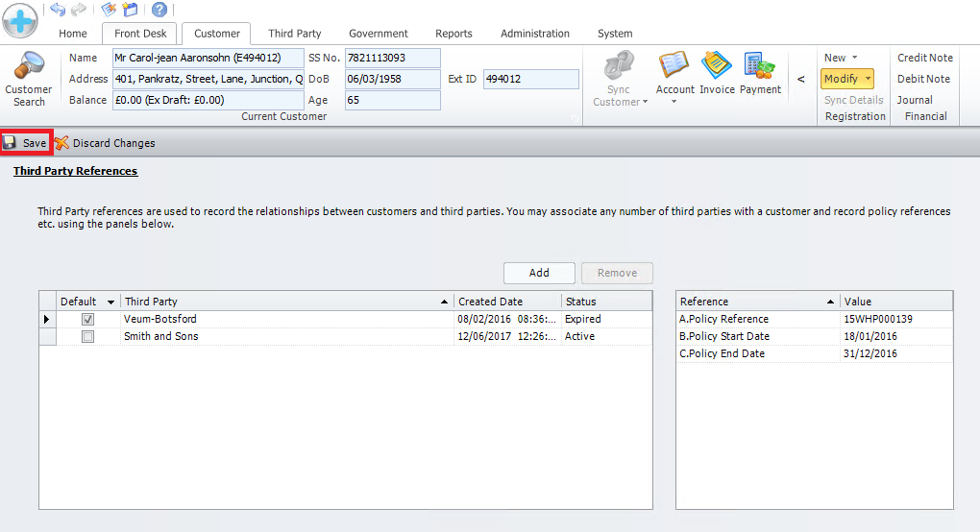
Task: Open the New dropdown in Registration
Action: click(x=841, y=58)
